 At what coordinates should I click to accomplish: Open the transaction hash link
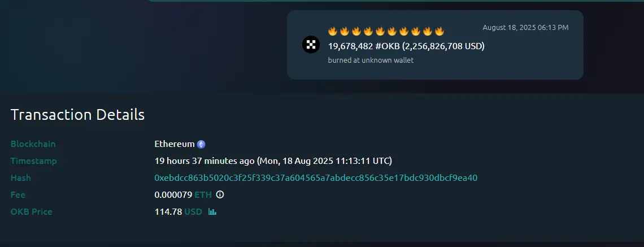click(316, 178)
